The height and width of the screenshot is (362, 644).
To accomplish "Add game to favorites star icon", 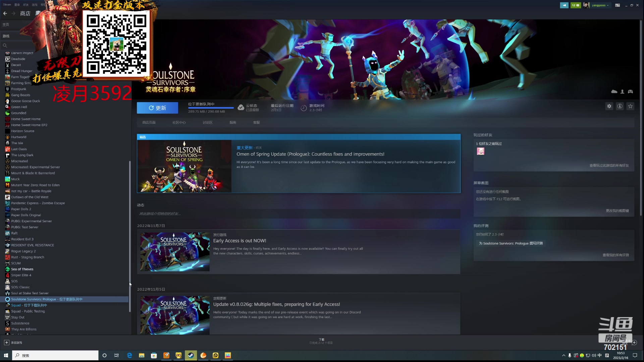I will click(x=630, y=106).
